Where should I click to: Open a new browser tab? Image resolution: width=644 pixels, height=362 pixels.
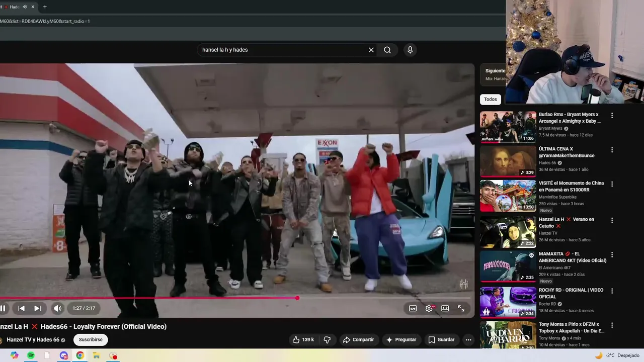point(45,7)
